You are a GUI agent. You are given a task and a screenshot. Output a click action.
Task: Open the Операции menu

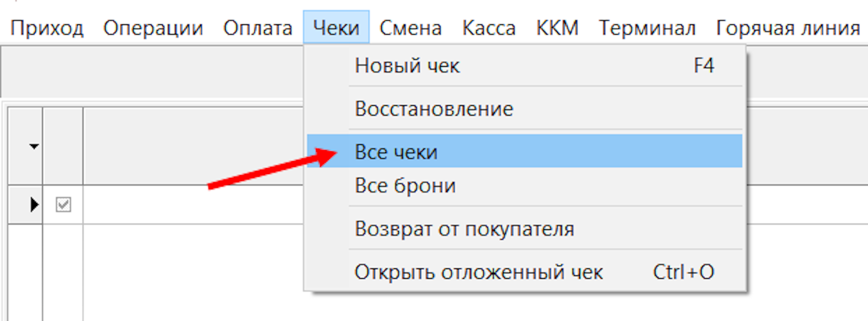tap(153, 28)
